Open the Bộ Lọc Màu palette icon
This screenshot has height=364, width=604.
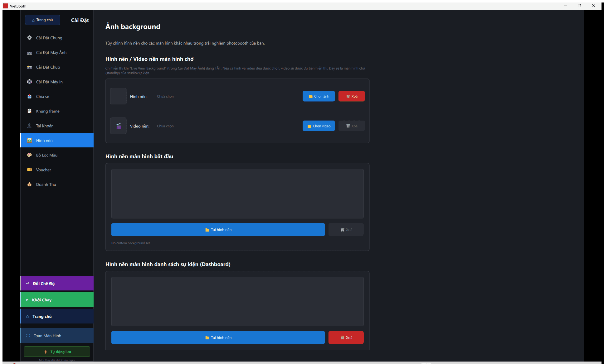pyautogui.click(x=29, y=155)
